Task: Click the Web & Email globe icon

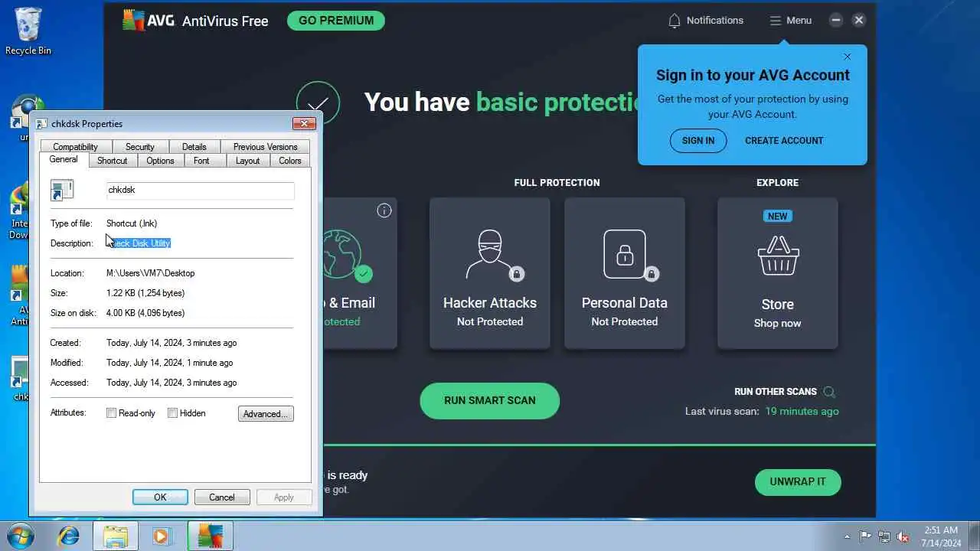Action: [342, 254]
